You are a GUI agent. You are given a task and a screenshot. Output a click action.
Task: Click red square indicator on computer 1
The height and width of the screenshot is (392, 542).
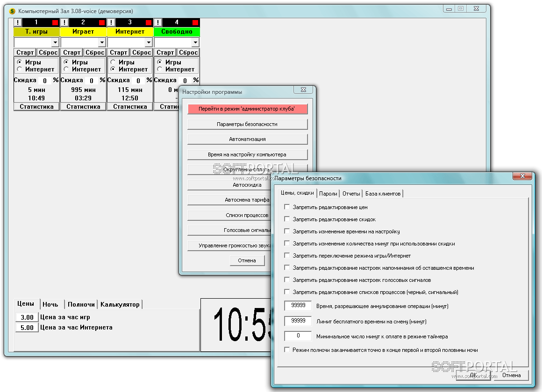55,22
